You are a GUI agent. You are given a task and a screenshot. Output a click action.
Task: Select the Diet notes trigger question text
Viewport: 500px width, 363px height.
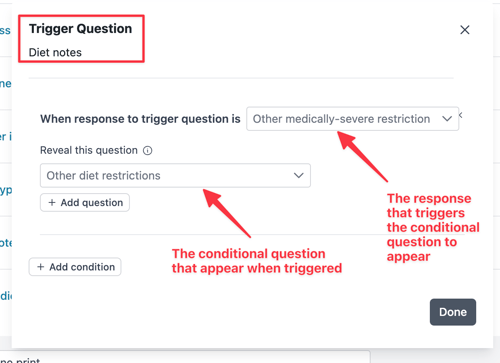(x=55, y=52)
